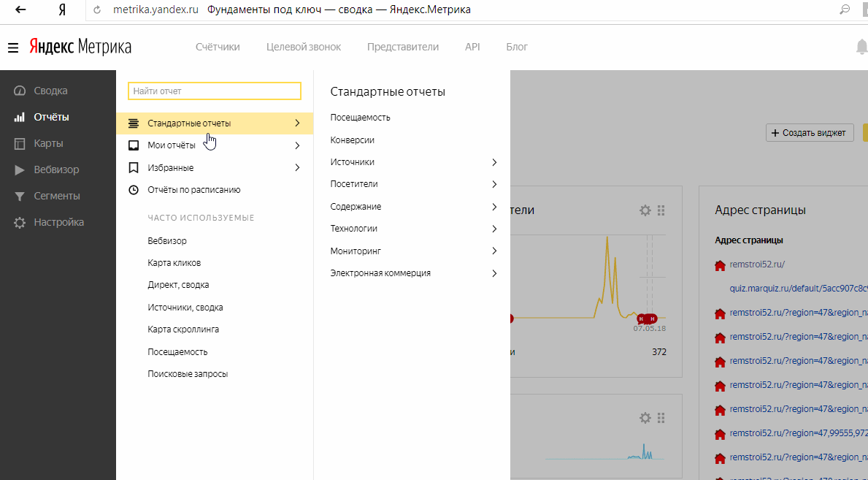Click the drag grid icon of top widget
This screenshot has width=868, height=480.
[x=661, y=210]
